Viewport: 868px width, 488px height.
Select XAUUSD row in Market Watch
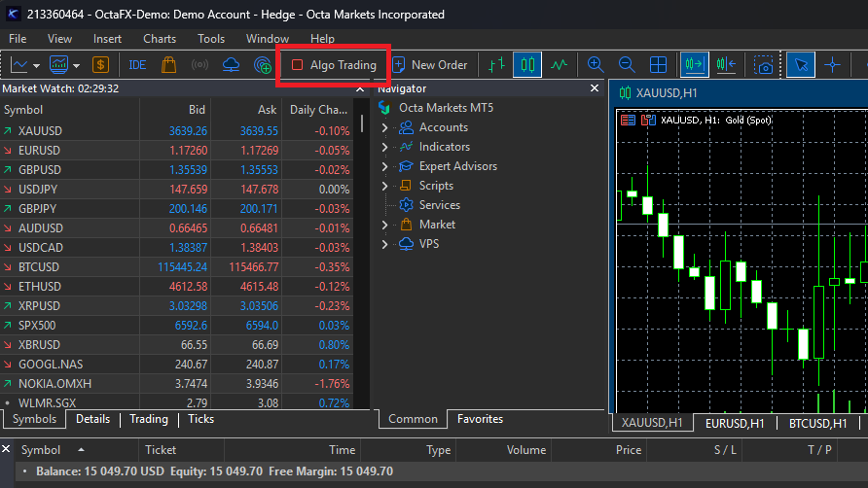[177, 131]
